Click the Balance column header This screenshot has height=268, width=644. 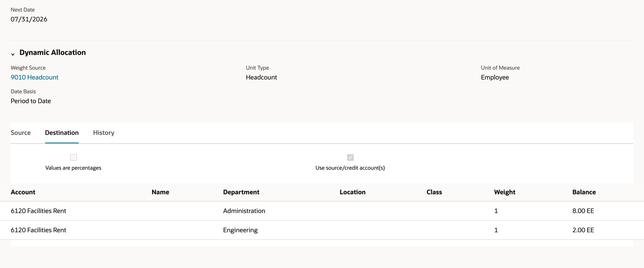coord(584,192)
